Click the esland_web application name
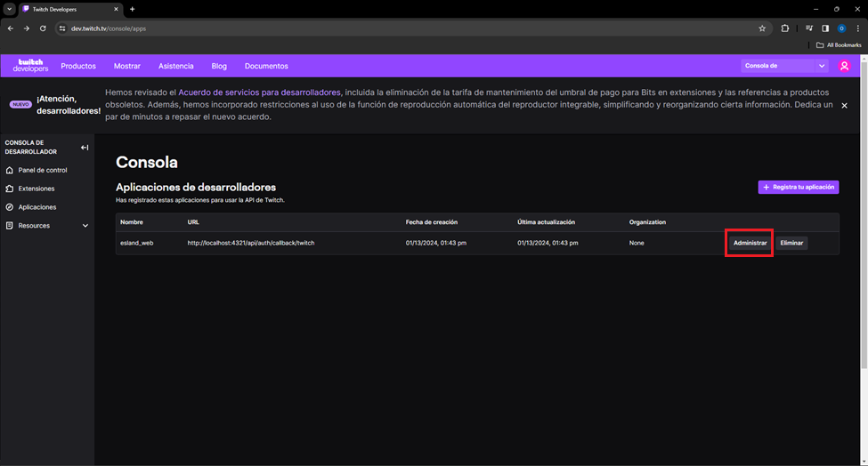The height and width of the screenshot is (466, 868). coord(137,243)
